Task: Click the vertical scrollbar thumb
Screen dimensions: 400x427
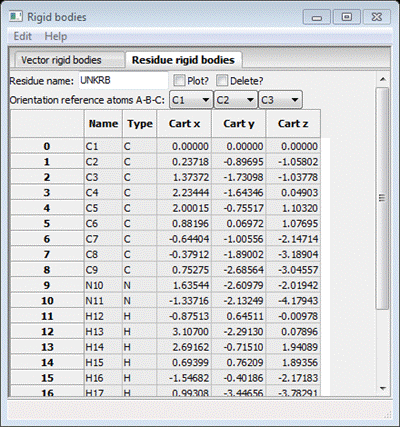Action: pyautogui.click(x=382, y=198)
